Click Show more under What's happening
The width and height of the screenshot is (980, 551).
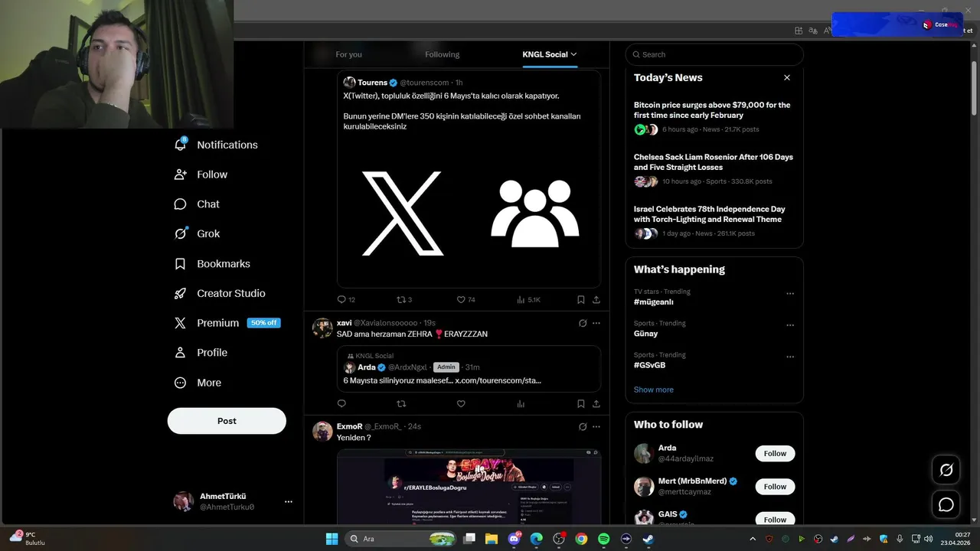pos(654,390)
